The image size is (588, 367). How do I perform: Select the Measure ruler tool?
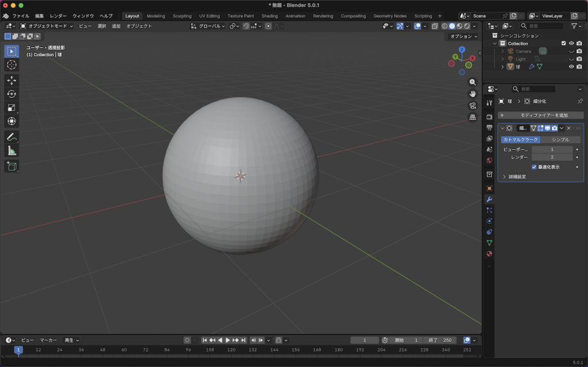pos(11,151)
